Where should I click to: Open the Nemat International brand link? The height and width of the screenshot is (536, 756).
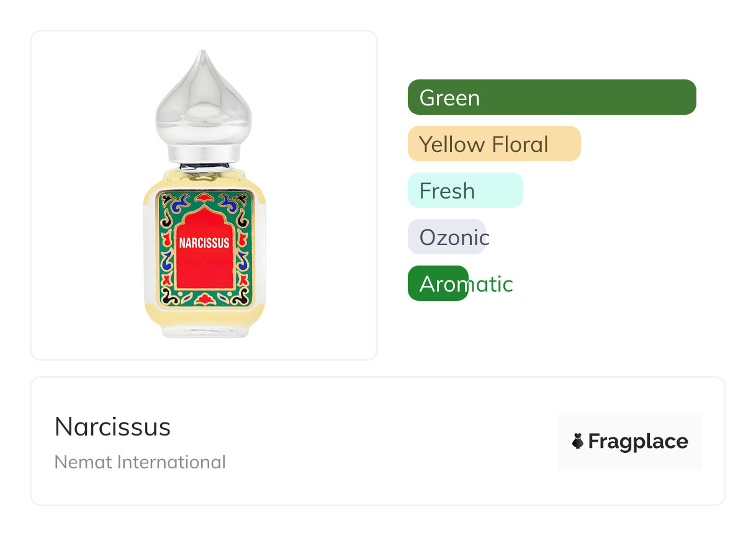click(140, 462)
